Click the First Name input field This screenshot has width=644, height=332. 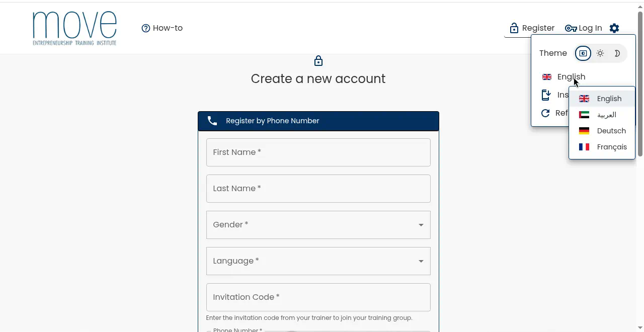(x=318, y=152)
